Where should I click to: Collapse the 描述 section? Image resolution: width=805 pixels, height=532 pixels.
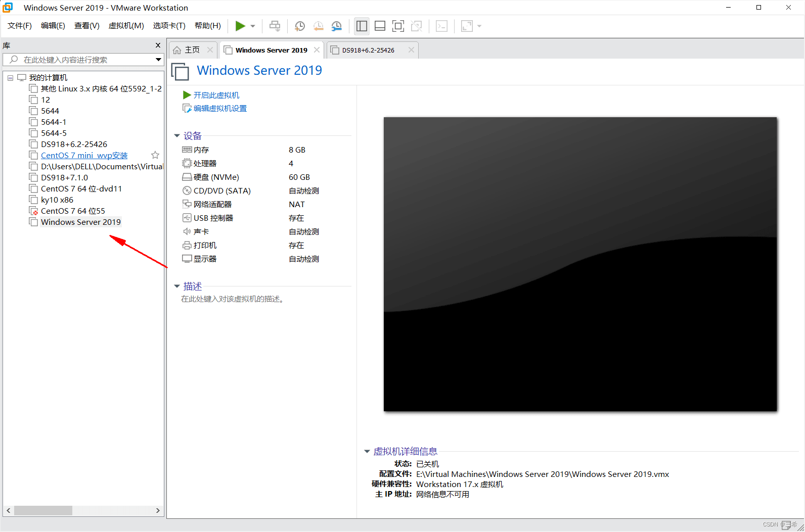(x=177, y=286)
